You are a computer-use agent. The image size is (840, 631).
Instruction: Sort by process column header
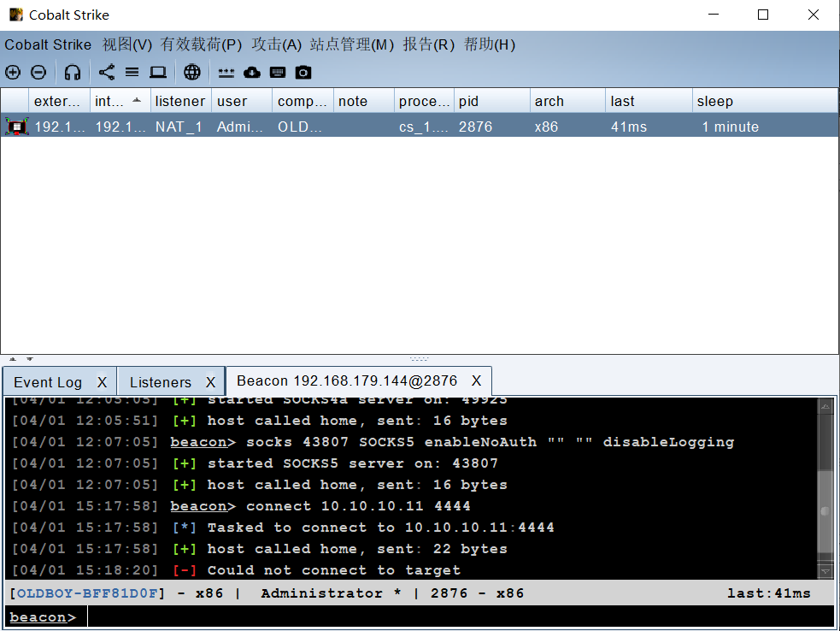point(425,101)
